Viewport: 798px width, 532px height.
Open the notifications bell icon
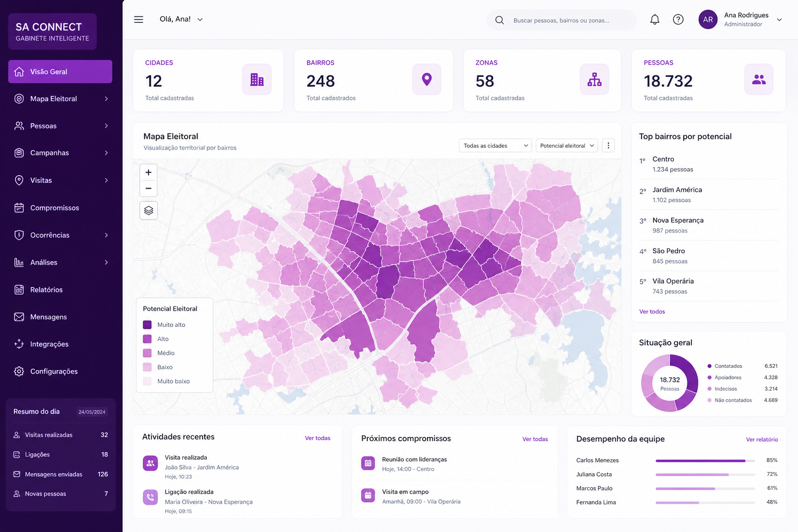(655, 20)
